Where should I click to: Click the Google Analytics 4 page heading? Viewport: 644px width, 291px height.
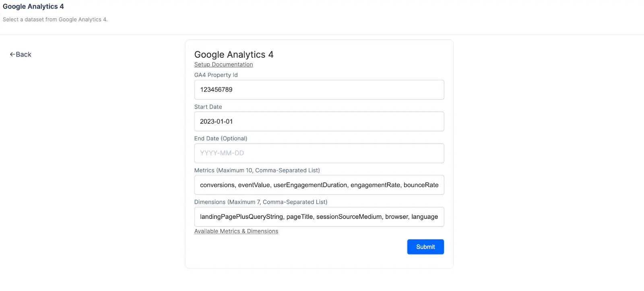[x=33, y=6]
